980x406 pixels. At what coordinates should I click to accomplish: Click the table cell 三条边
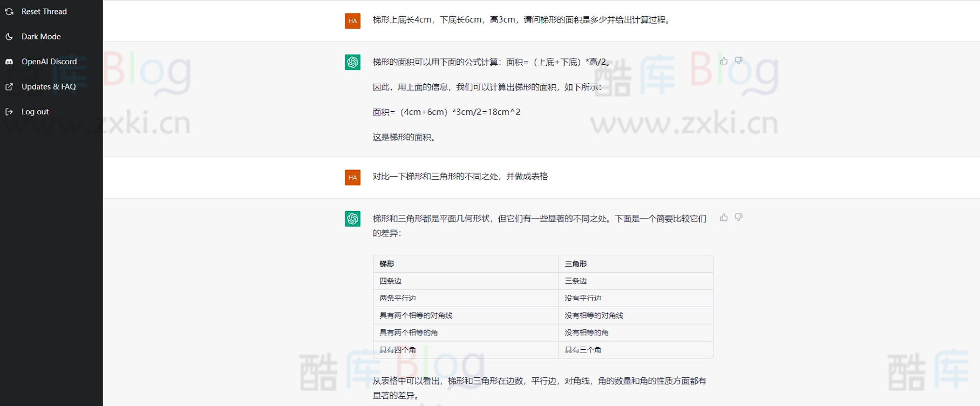tap(636, 281)
